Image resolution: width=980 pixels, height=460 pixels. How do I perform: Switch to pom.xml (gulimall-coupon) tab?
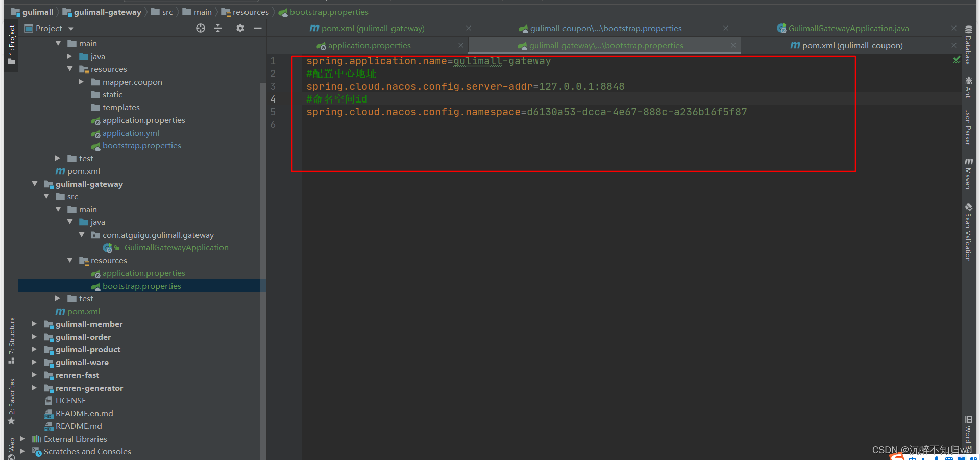click(x=852, y=46)
